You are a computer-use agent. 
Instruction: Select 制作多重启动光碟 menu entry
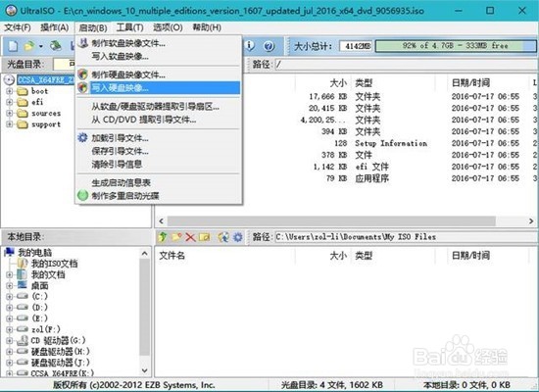coord(159,196)
